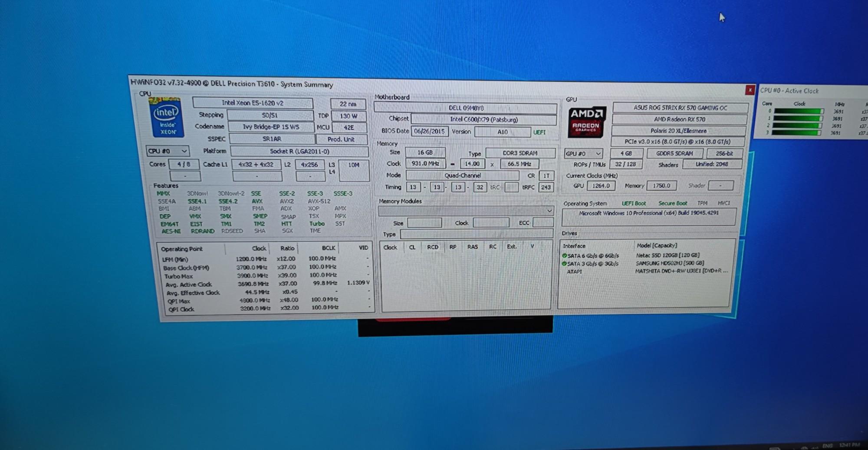Select the MATSHITA DVD+-RW drive row
Image resolution: width=868 pixels, height=450 pixels.
646,271
